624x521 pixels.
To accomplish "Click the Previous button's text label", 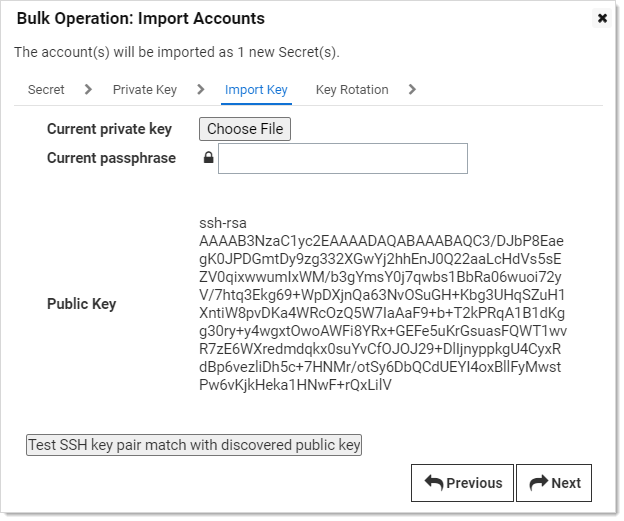I will pos(474,483).
